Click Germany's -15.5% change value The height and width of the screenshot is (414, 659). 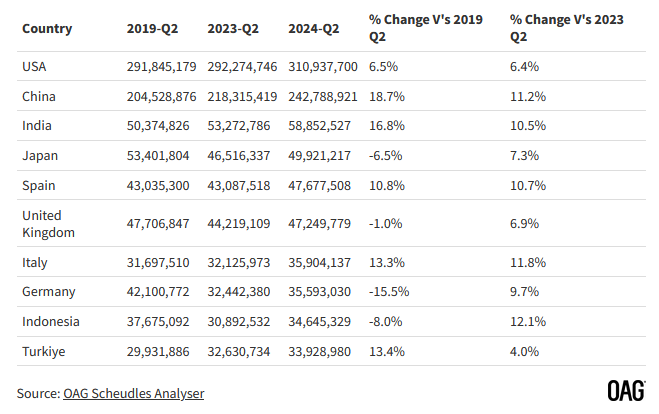coord(389,292)
